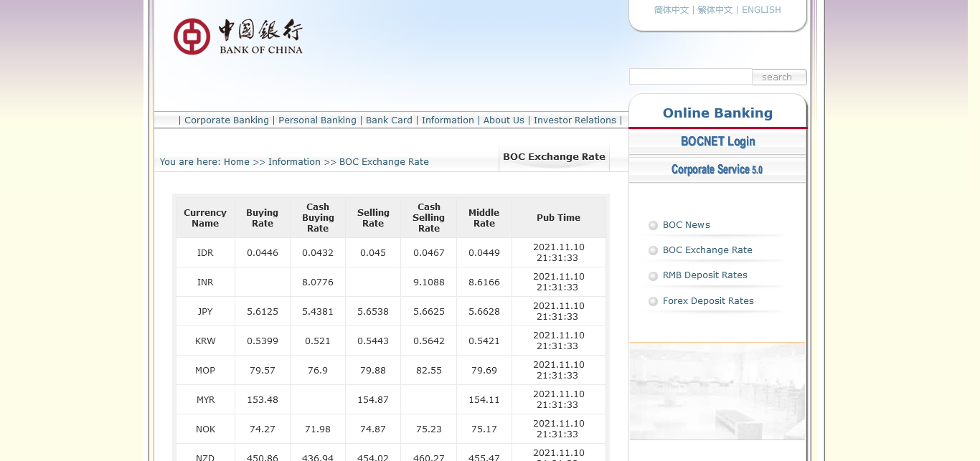Click the bullet icon beside Forex Deposit Rates

(653, 301)
